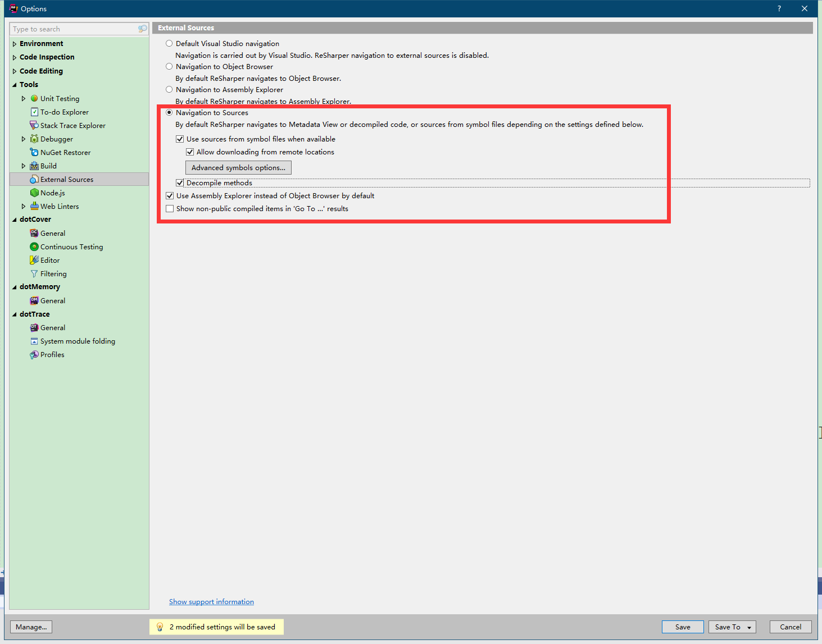Open Advanced symbols options
The width and height of the screenshot is (822, 644).
click(238, 167)
